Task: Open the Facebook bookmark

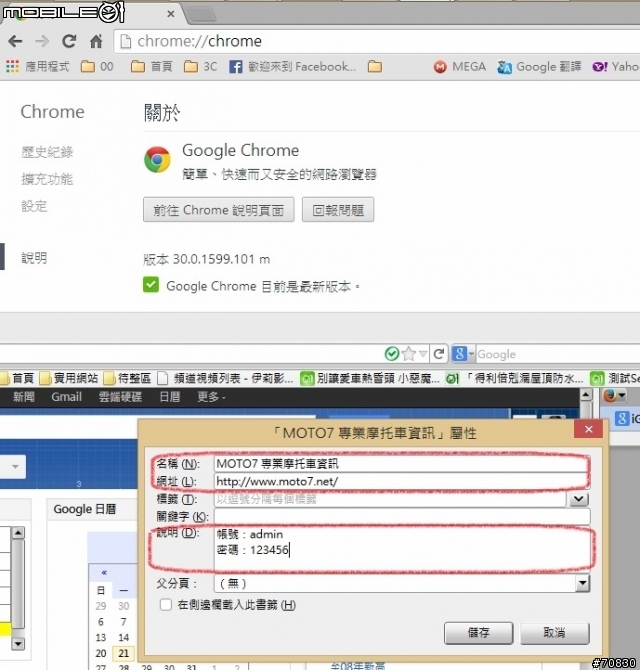Action: point(293,66)
